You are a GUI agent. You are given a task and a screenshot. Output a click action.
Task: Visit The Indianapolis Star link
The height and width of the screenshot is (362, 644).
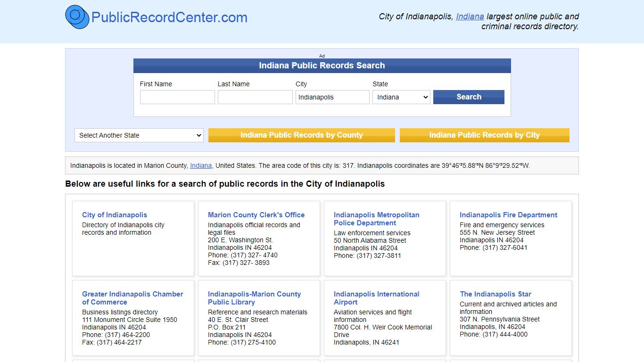click(x=495, y=294)
